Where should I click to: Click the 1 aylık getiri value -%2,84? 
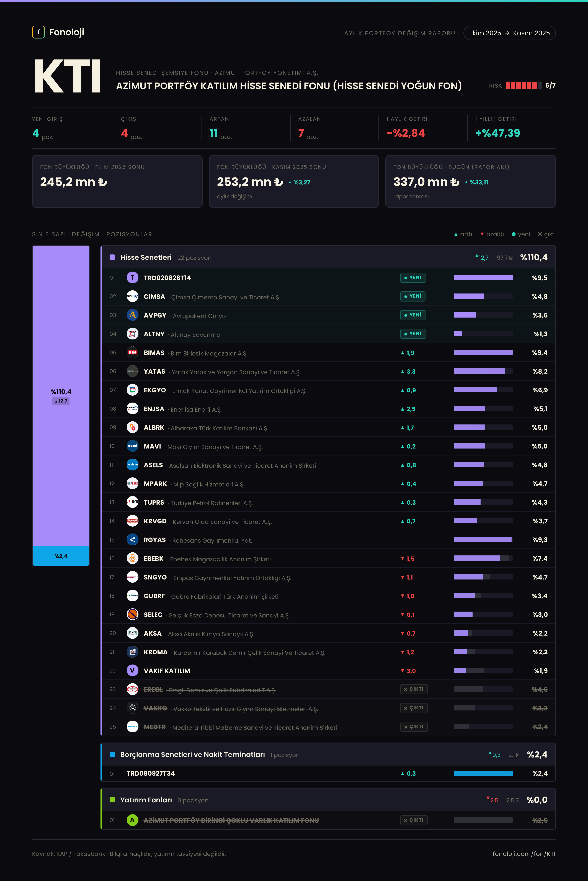[x=406, y=133]
